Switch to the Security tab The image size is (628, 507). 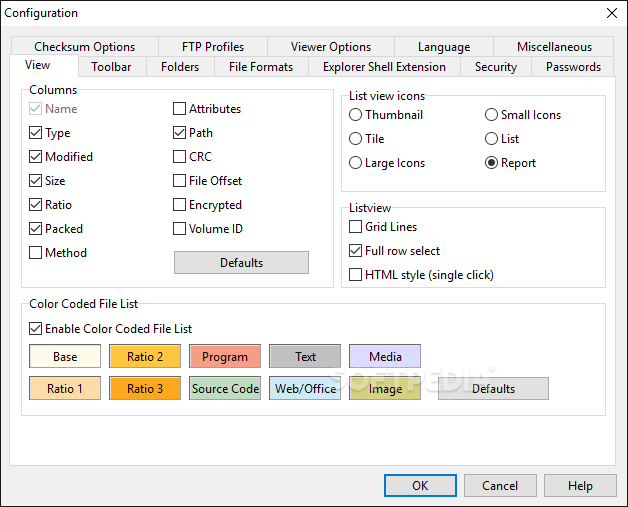pyautogui.click(x=496, y=66)
